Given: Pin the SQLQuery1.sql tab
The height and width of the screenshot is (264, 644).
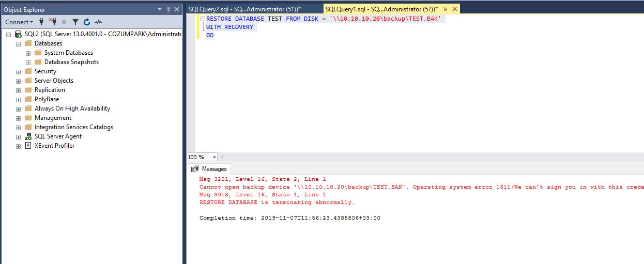Looking at the screenshot, I should coord(446,9).
